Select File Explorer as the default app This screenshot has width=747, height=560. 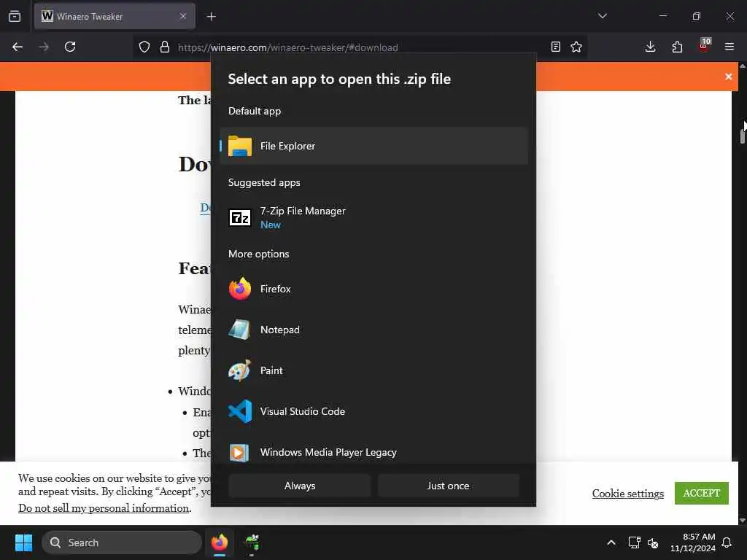click(374, 146)
